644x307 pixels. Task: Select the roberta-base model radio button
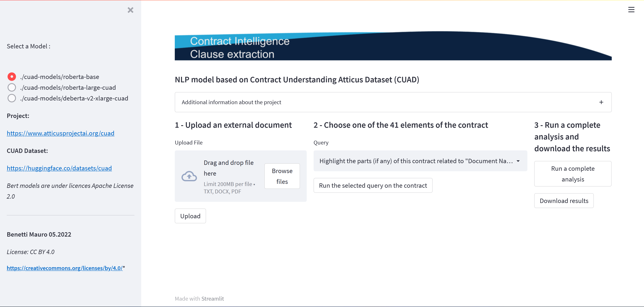[12, 77]
